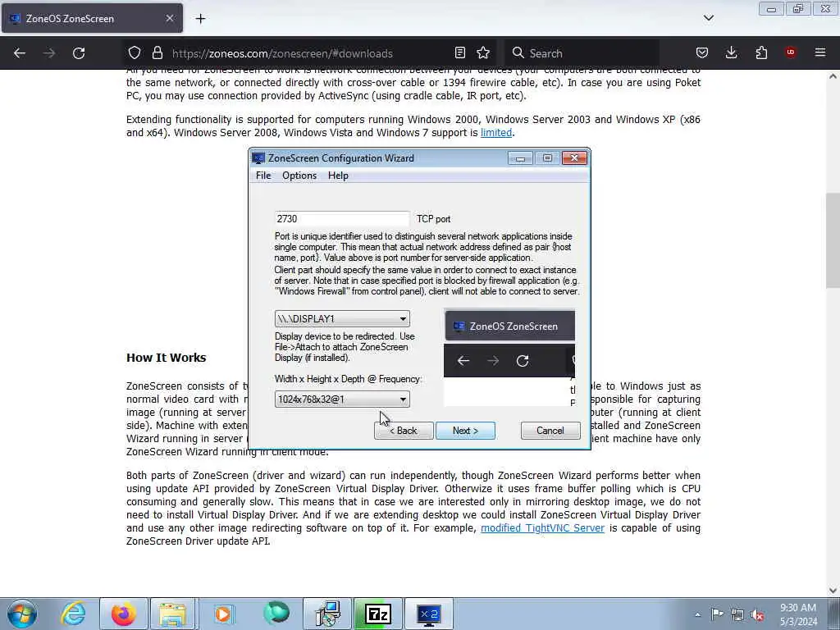The height and width of the screenshot is (630, 840).
Task: Bookmark this page with the star icon
Action: click(x=483, y=53)
